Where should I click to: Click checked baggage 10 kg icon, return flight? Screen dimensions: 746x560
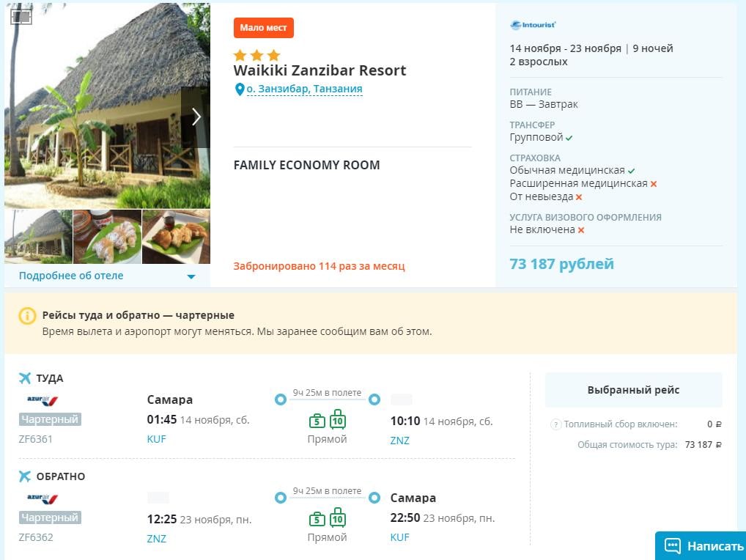click(337, 518)
